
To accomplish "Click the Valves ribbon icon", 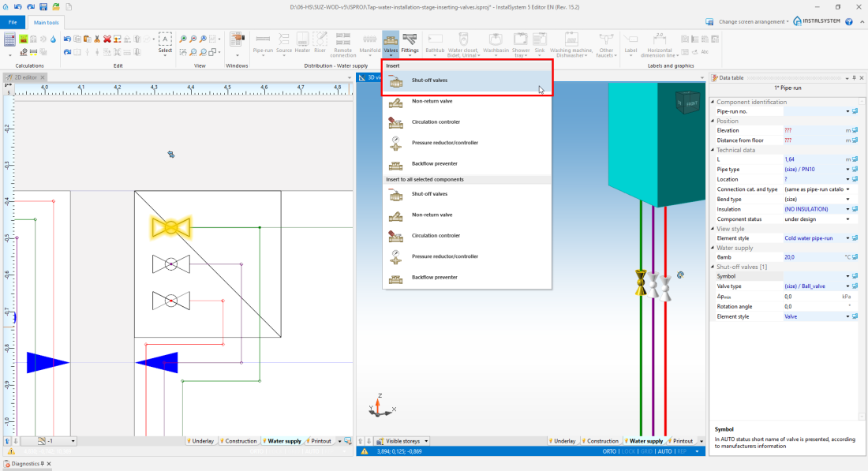I will [391, 42].
